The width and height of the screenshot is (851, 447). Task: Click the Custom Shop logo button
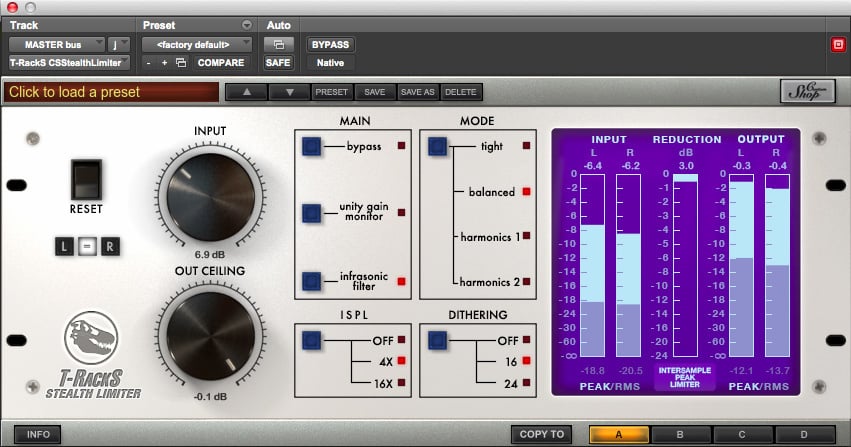(x=807, y=92)
